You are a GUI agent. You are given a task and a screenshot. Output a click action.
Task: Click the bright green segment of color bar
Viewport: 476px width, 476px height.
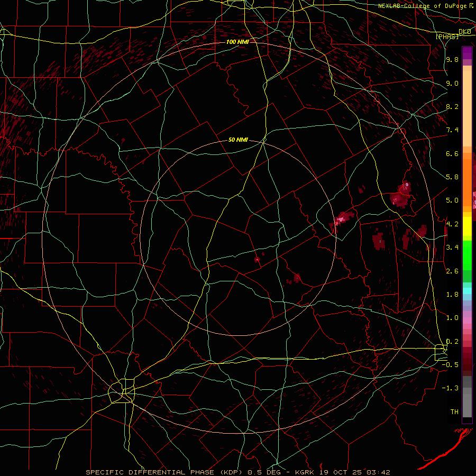click(467, 255)
